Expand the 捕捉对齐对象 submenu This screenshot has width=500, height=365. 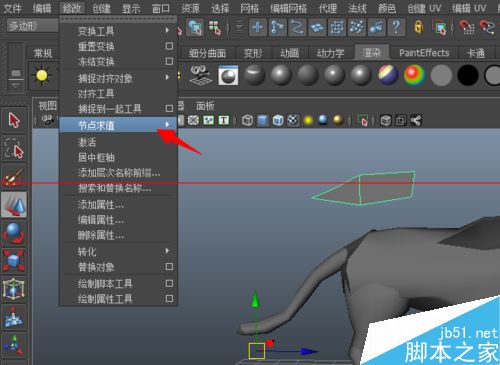point(118,78)
